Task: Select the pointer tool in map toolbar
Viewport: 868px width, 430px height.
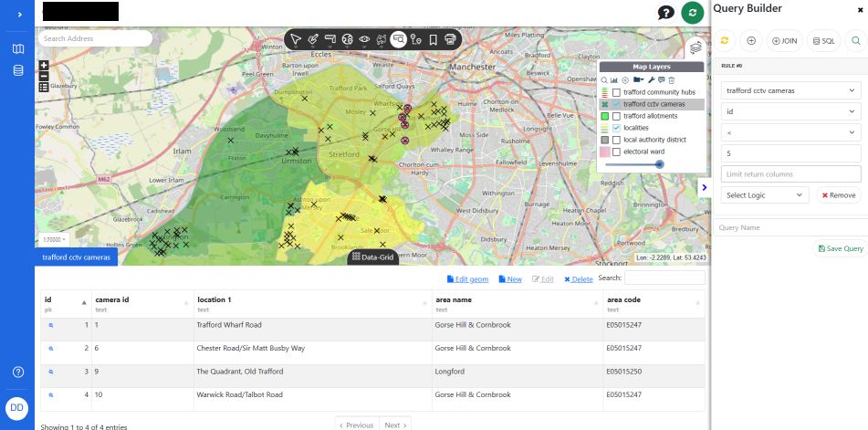Action: 296,39
